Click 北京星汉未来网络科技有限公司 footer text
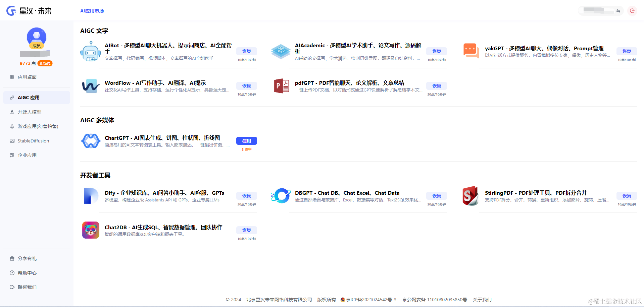 click(279, 300)
